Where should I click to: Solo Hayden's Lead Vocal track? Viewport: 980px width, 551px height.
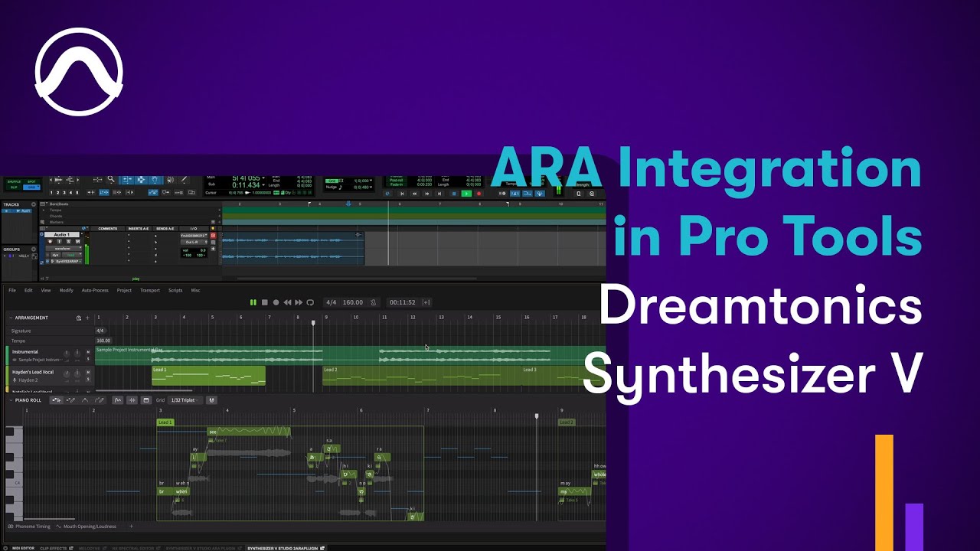(88, 379)
